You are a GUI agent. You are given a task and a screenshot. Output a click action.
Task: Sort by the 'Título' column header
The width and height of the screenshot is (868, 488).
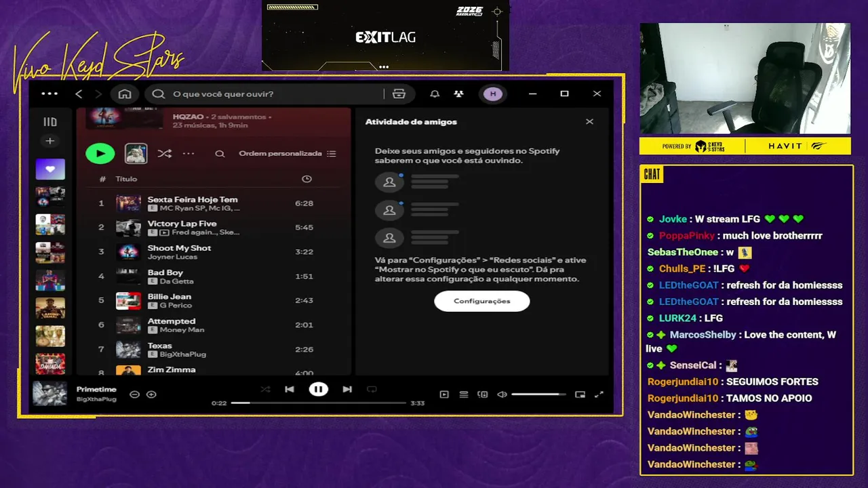tap(126, 179)
